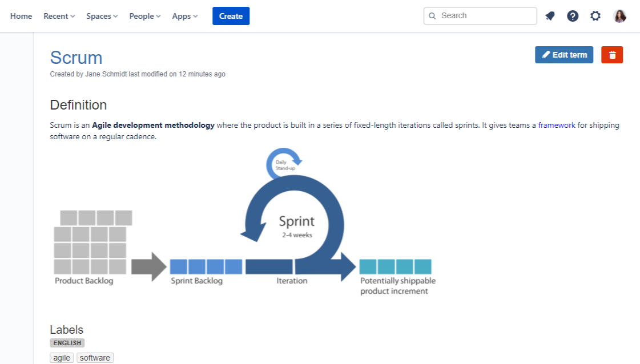
Task: Click the ENGLISH language label
Action: [67, 343]
